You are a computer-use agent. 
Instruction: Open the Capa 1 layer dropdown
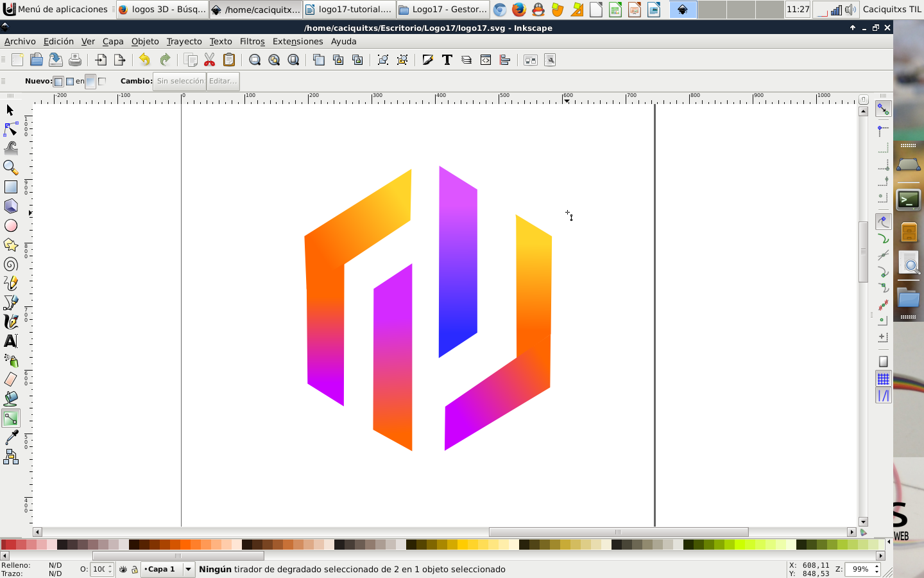point(168,569)
